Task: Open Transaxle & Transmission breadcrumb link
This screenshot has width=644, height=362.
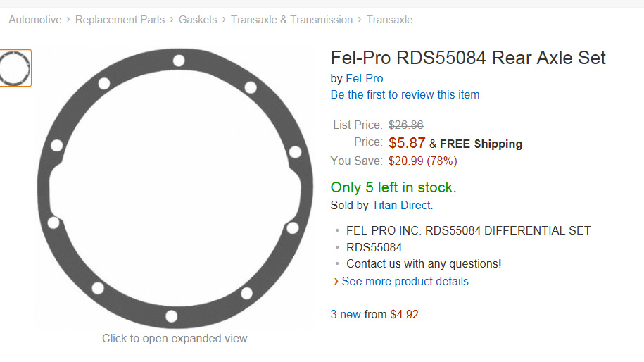Action: [x=291, y=20]
